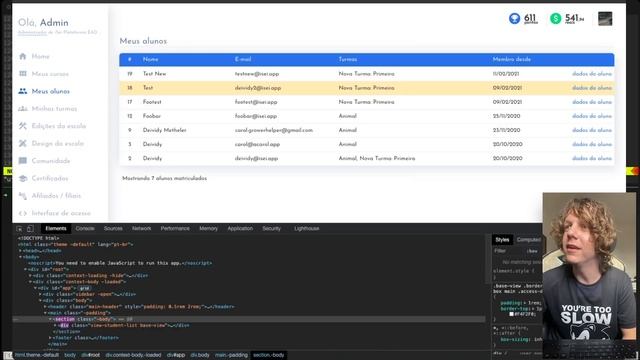640x360 pixels.
Task: Switch to the Console tab in DevTools
Action: [85, 229]
